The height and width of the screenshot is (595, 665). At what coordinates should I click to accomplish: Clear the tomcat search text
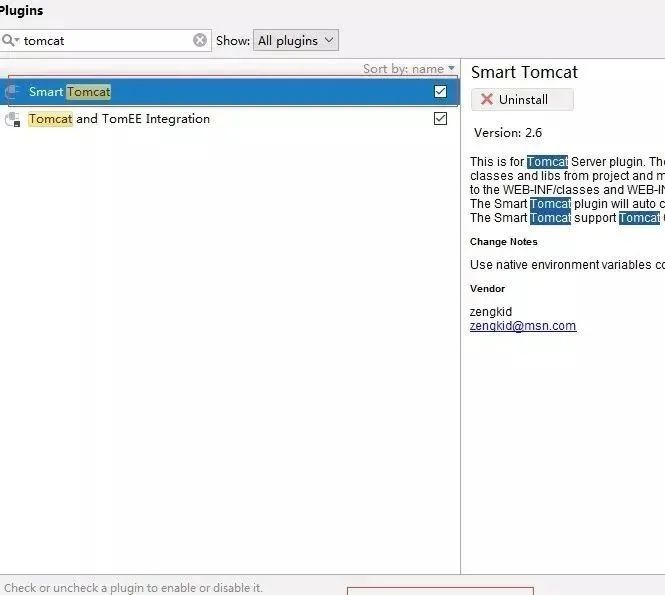[200, 40]
